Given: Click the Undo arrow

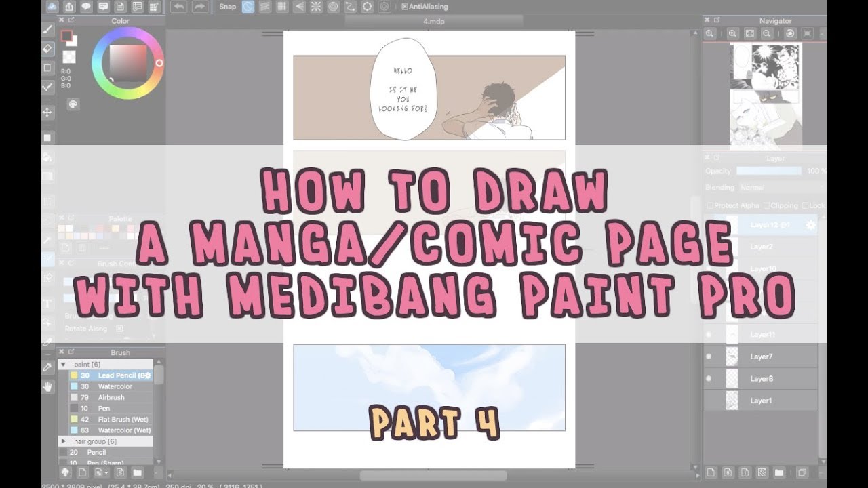Looking at the screenshot, I should pyautogui.click(x=179, y=7).
